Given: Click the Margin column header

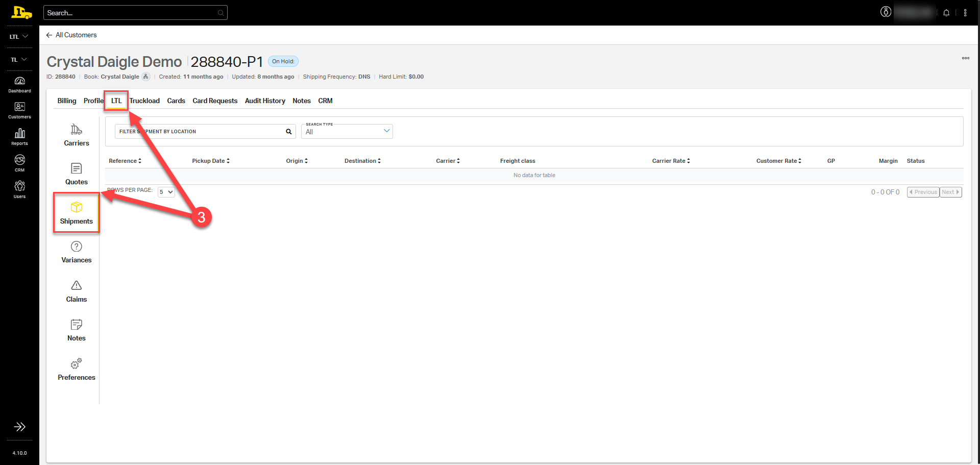Looking at the screenshot, I should 888,161.
